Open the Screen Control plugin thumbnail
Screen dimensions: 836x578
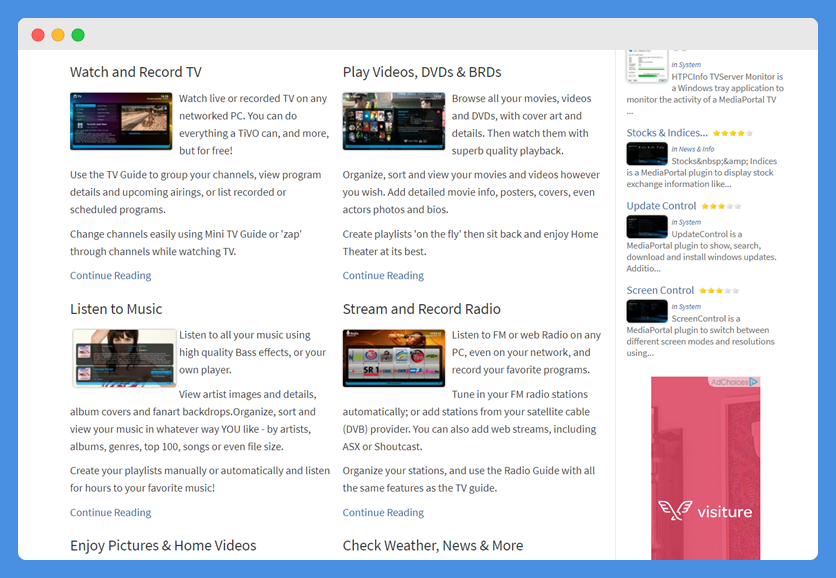pos(647,311)
